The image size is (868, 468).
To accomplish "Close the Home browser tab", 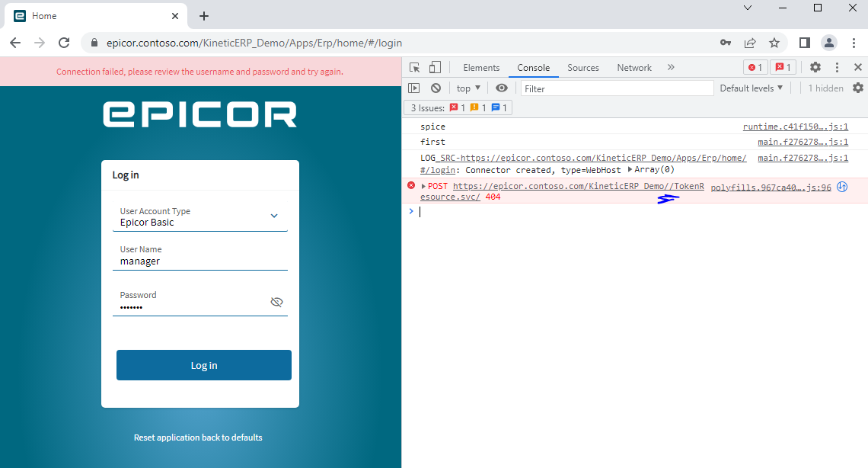I will [x=175, y=16].
